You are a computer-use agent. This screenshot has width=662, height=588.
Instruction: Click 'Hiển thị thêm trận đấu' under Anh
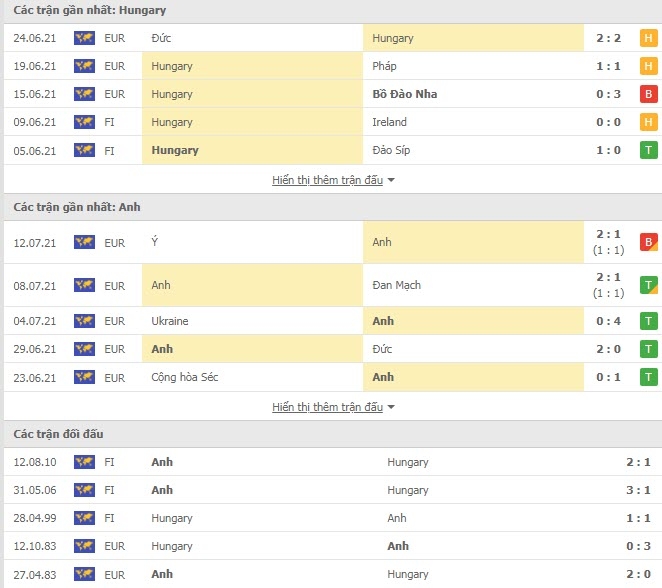(x=327, y=407)
